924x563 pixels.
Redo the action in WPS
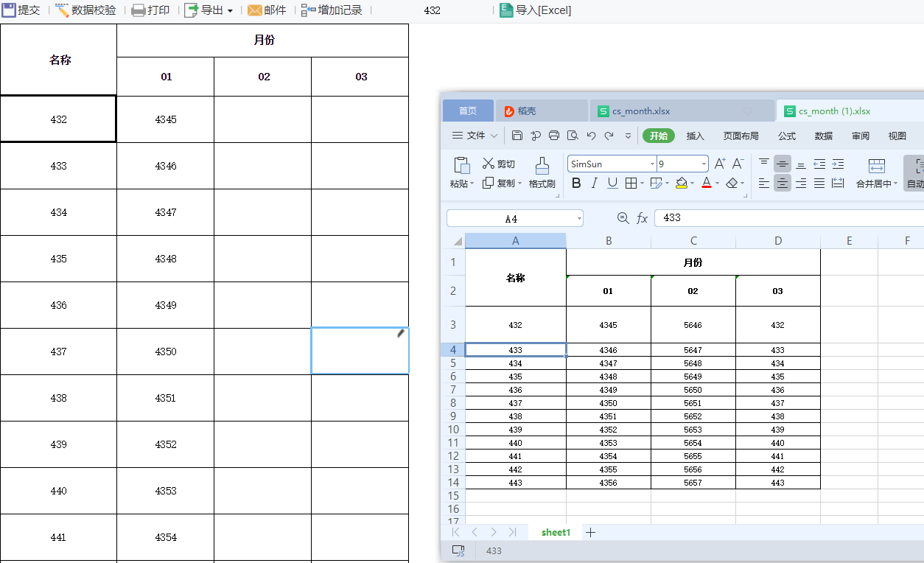click(609, 136)
